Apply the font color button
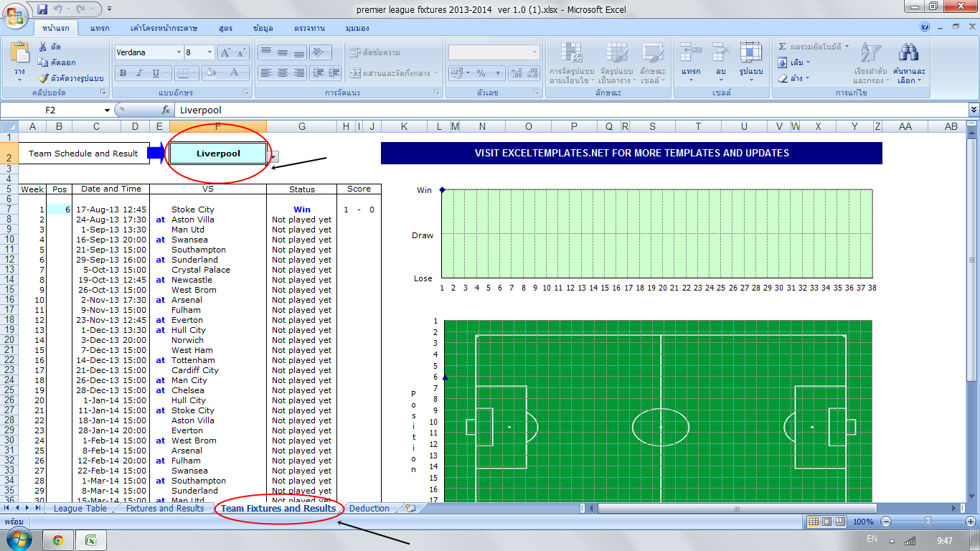Screen dimensions: 980x551 (233, 72)
